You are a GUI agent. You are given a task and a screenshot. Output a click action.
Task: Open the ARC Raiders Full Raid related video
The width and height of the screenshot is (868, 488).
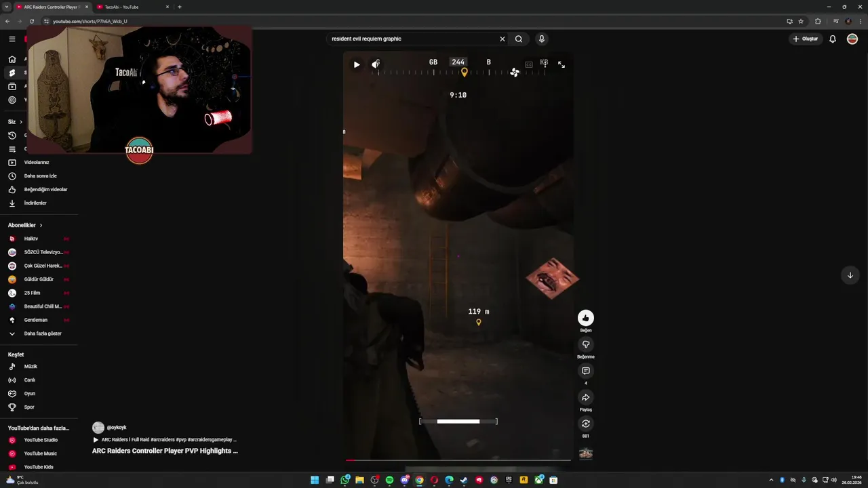pyautogui.click(x=165, y=440)
